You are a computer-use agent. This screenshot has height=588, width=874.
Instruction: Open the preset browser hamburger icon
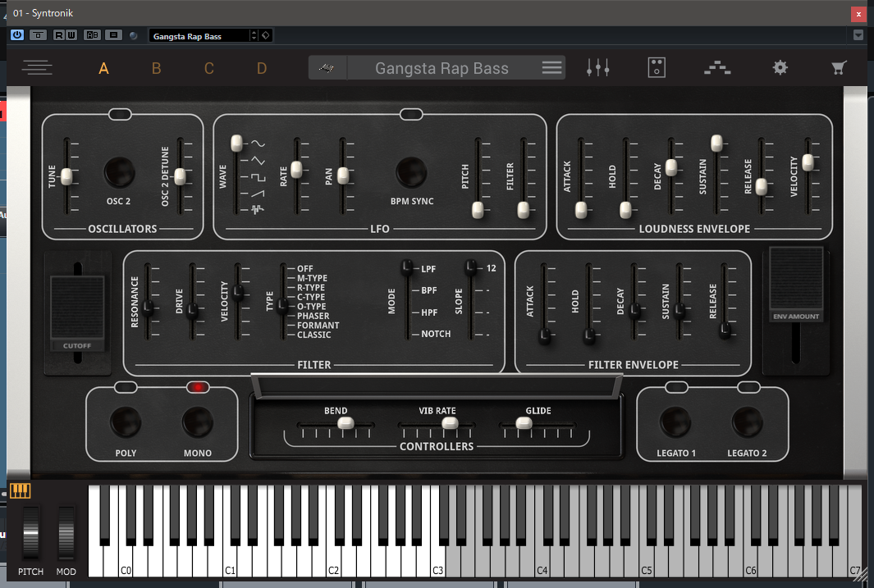[x=37, y=68]
